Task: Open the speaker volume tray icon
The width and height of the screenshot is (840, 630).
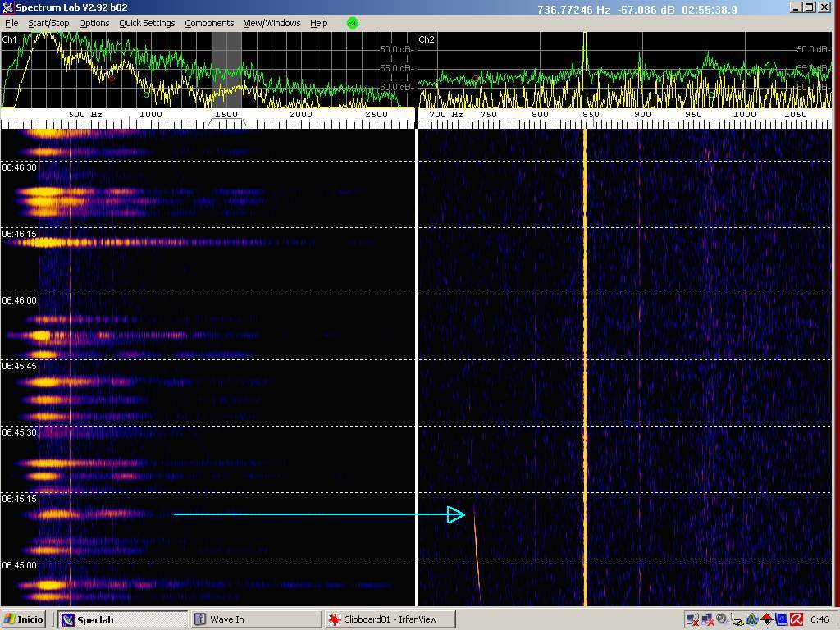Action: click(x=722, y=619)
